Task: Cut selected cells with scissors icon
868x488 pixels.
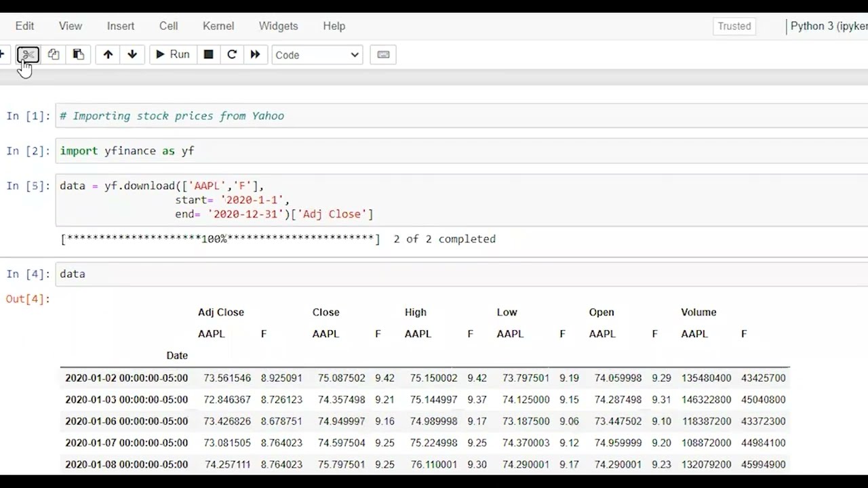Action: click(x=28, y=55)
